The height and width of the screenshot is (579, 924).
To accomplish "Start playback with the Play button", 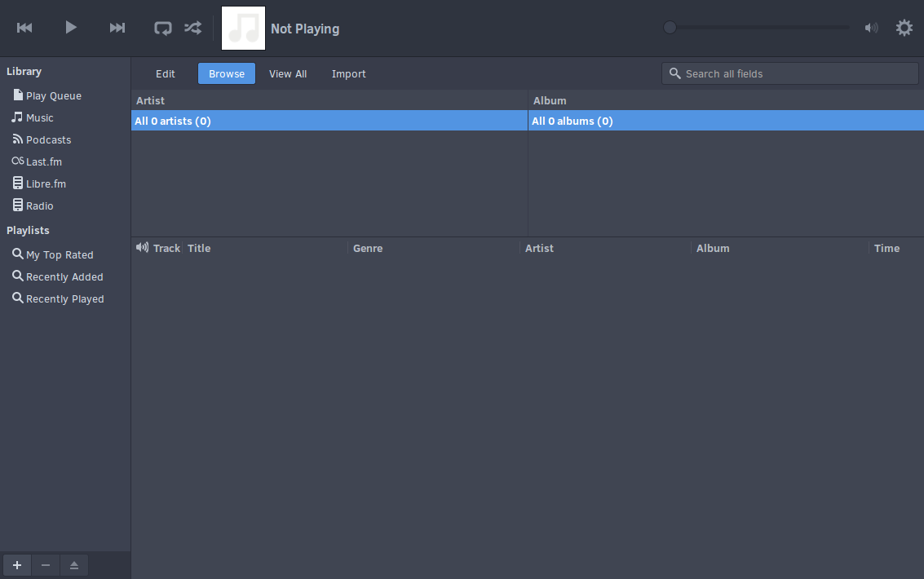I will click(71, 28).
